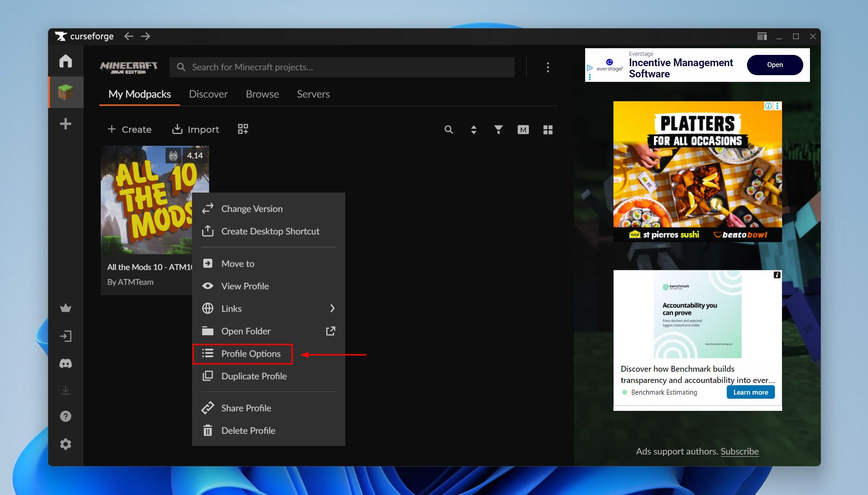Image resolution: width=868 pixels, height=495 pixels.
Task: Click the modloader badge icon on modpack thumbnail
Action: point(173,156)
